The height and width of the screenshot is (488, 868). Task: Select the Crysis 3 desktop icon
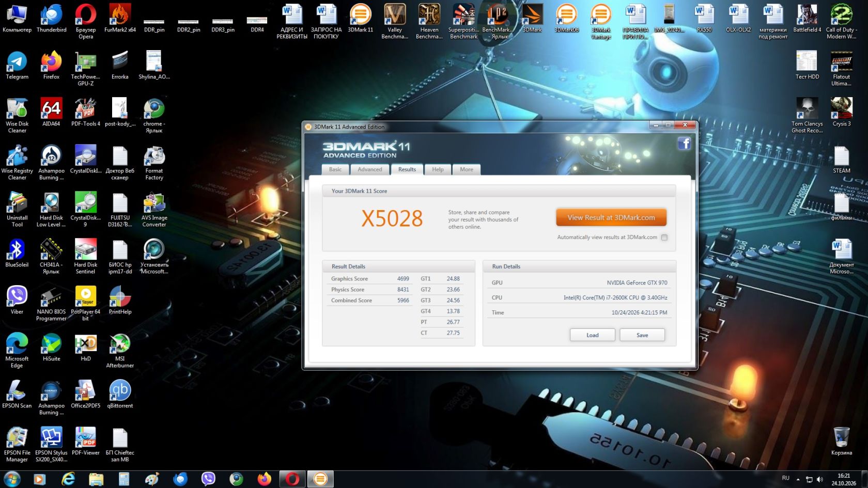coord(842,113)
